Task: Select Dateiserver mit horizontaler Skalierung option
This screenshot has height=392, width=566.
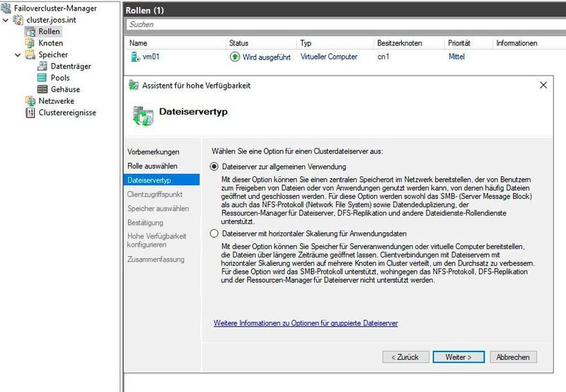Action: pos(214,234)
